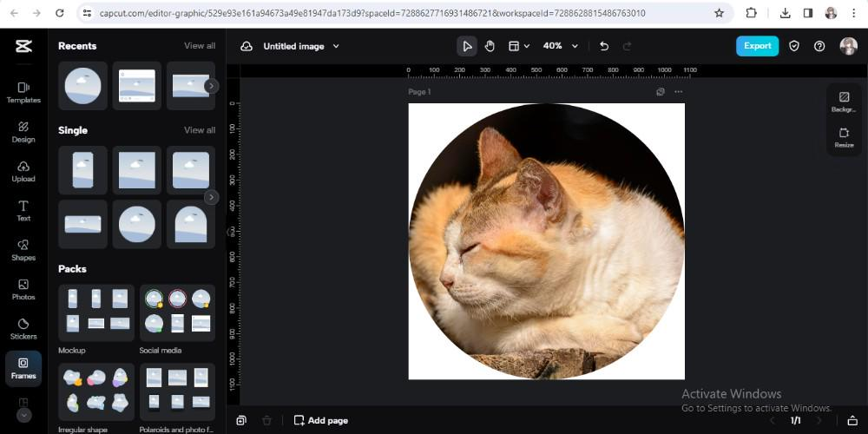Switch to the Shapes panel

(23, 249)
